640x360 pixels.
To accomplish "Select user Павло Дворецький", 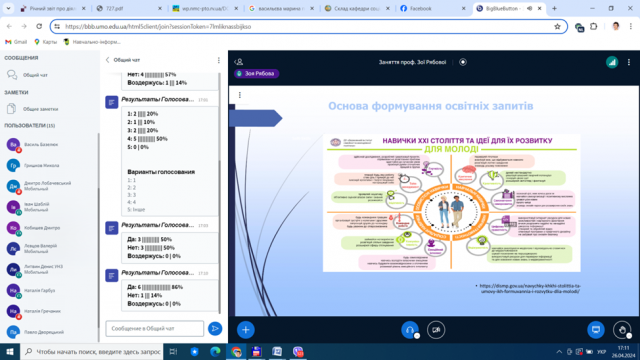I will 44,332.
